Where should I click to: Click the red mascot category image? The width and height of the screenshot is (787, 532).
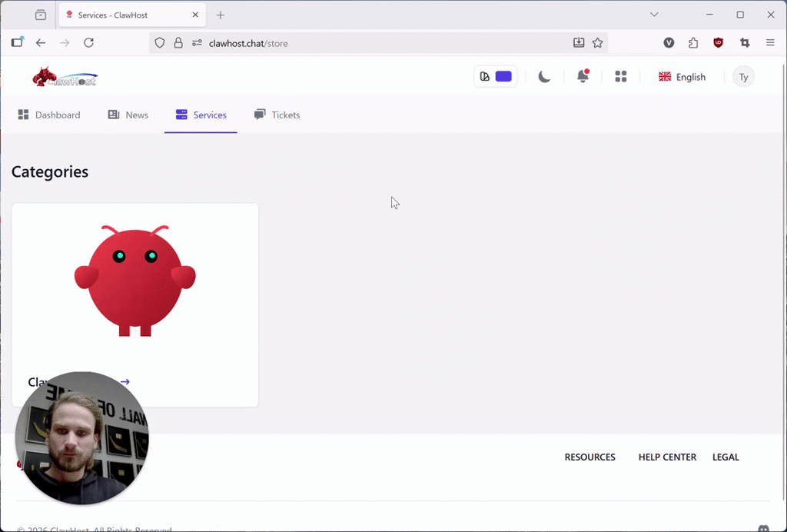[x=135, y=281]
